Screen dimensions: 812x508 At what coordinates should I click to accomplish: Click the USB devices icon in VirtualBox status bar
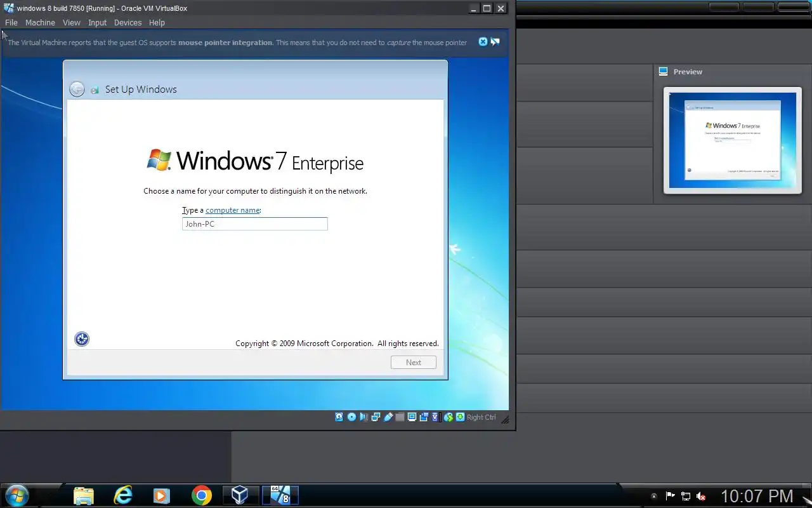coord(388,417)
